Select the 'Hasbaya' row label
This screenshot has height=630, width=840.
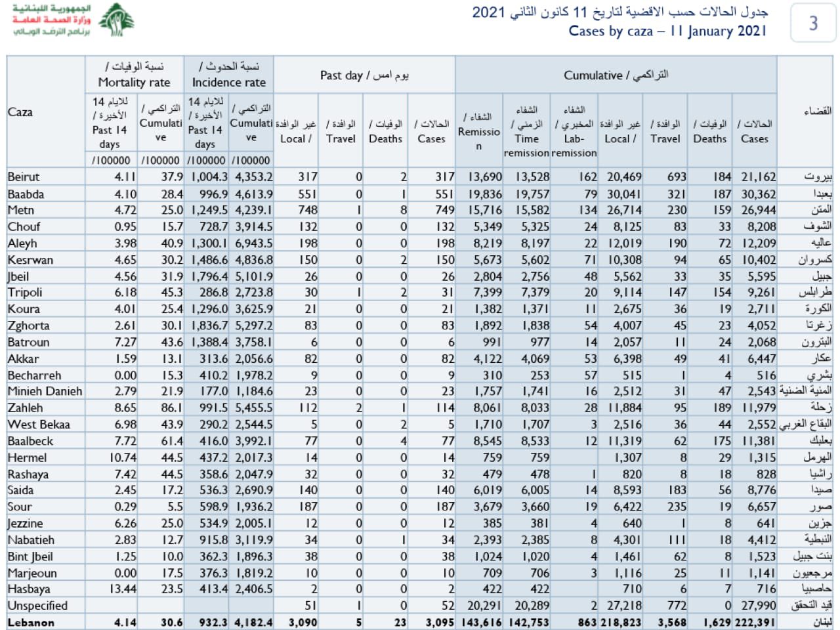pos(29,589)
